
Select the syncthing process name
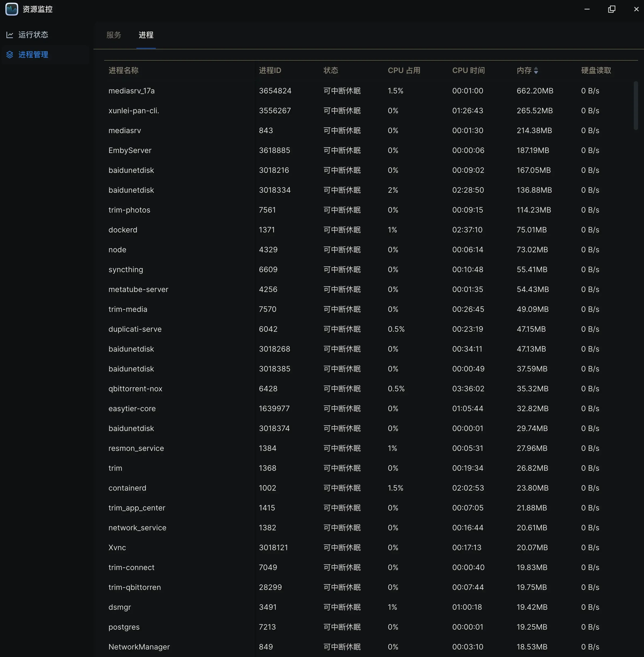(x=126, y=270)
